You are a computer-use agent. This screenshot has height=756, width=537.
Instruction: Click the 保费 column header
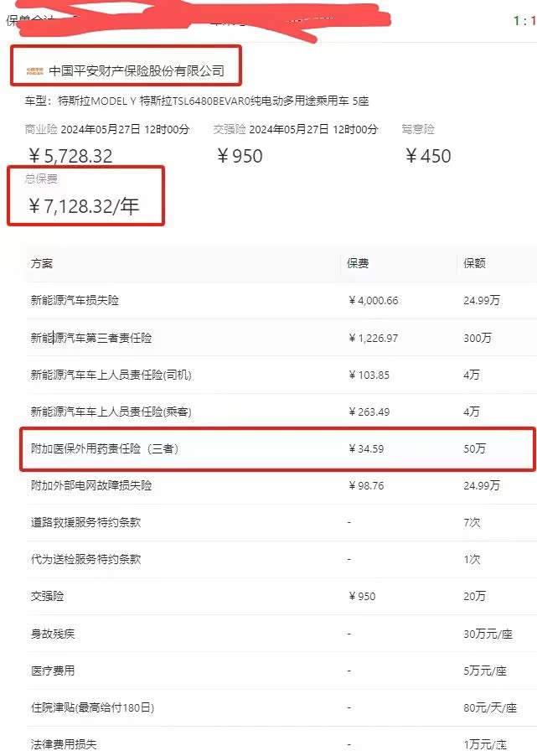click(x=358, y=263)
